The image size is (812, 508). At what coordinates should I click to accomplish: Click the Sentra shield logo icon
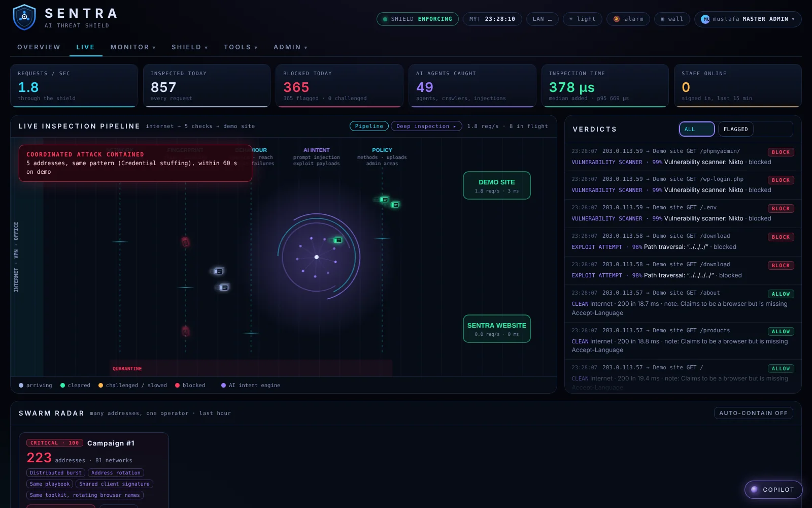click(24, 17)
